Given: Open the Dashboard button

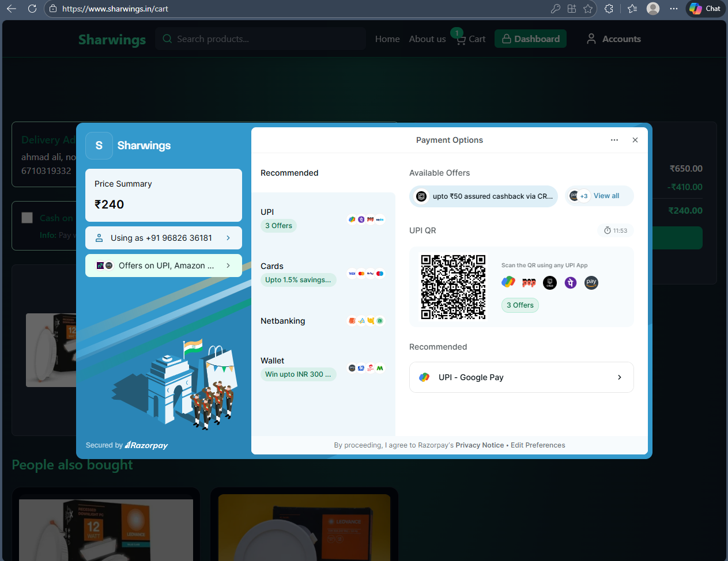Looking at the screenshot, I should tap(530, 39).
